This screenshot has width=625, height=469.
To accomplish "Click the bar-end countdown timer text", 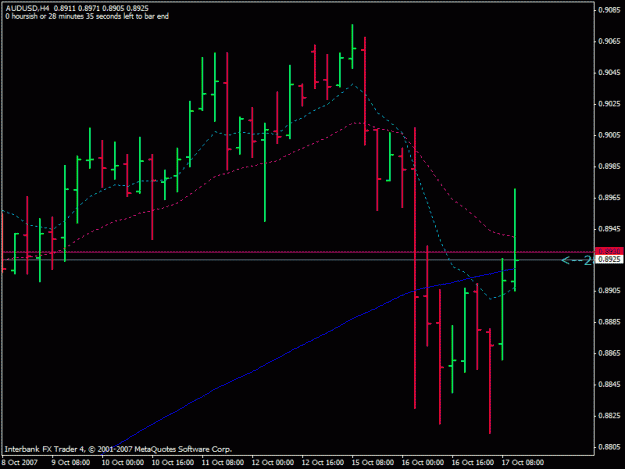I will [x=87, y=16].
